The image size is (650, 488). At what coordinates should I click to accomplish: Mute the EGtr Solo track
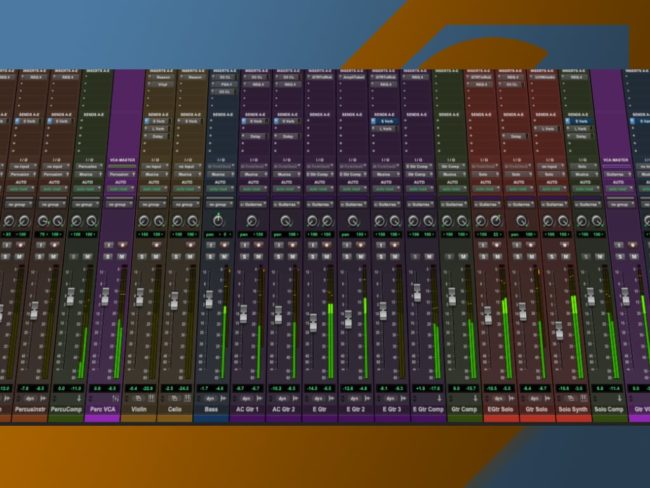pos(497,257)
